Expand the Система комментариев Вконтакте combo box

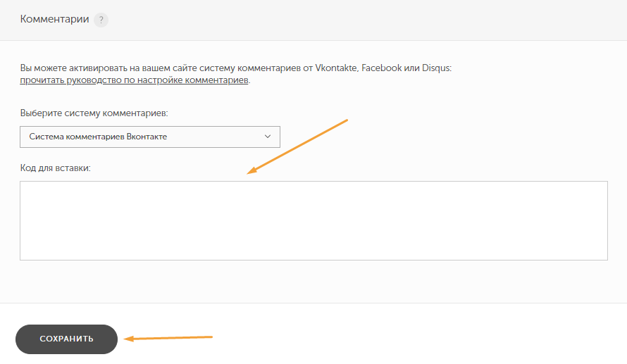click(150, 137)
